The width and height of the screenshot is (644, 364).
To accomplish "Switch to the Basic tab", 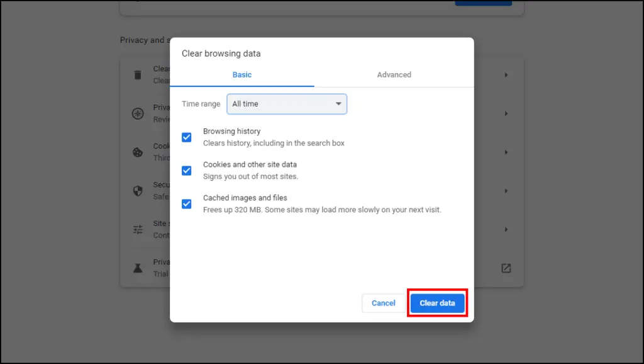I will [x=242, y=75].
